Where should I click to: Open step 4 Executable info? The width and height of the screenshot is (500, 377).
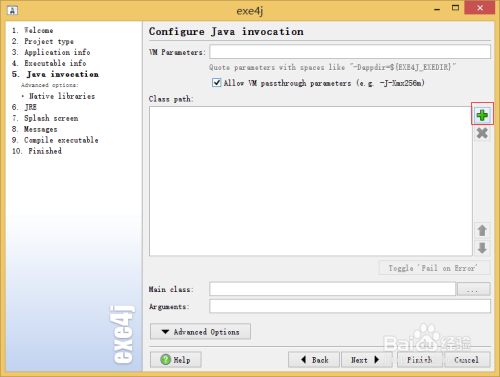click(49, 63)
